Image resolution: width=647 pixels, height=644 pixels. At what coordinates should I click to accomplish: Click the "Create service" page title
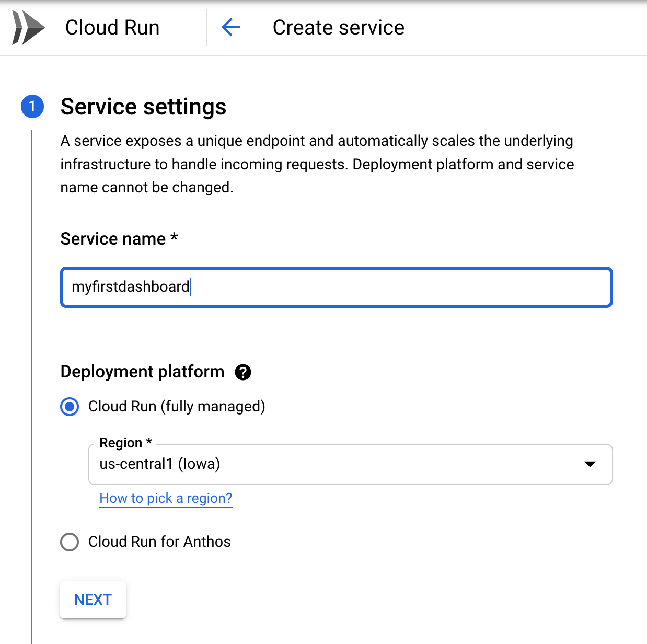pyautogui.click(x=338, y=28)
